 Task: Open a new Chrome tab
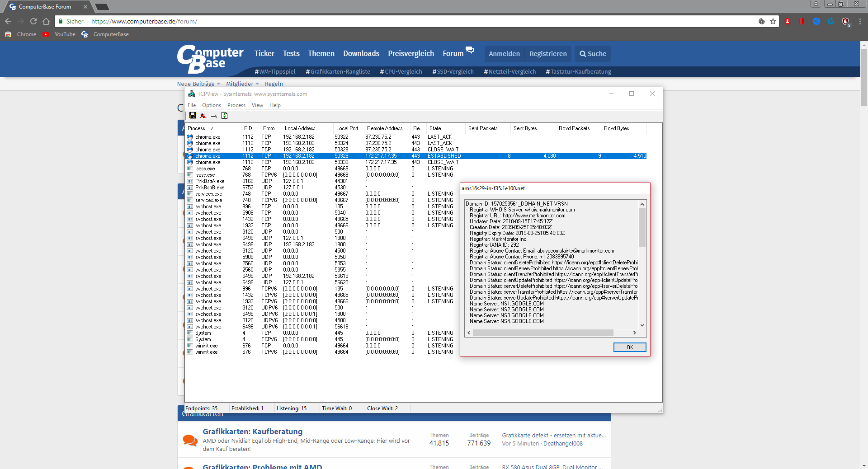[102, 7]
